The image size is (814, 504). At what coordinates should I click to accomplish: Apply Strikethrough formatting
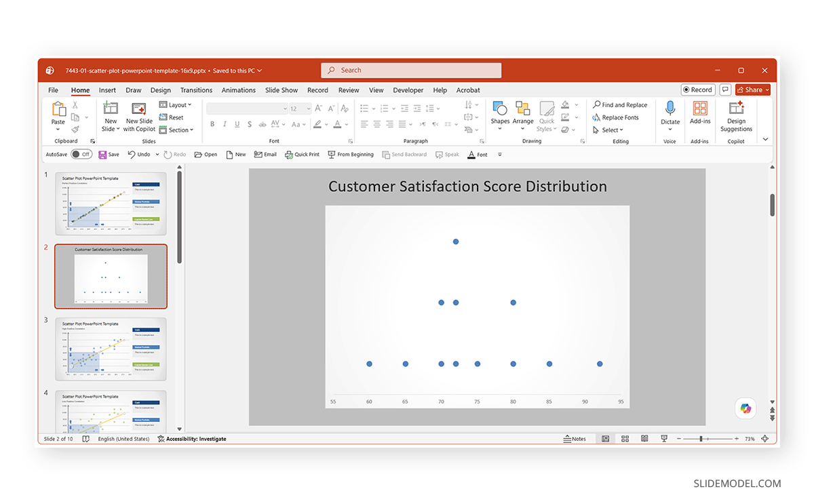pos(262,124)
